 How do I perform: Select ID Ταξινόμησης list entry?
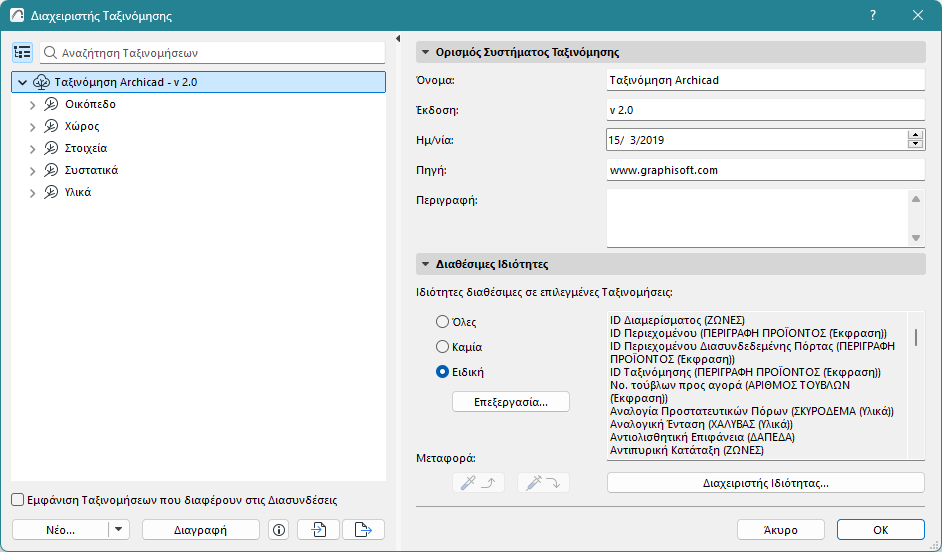(x=745, y=372)
